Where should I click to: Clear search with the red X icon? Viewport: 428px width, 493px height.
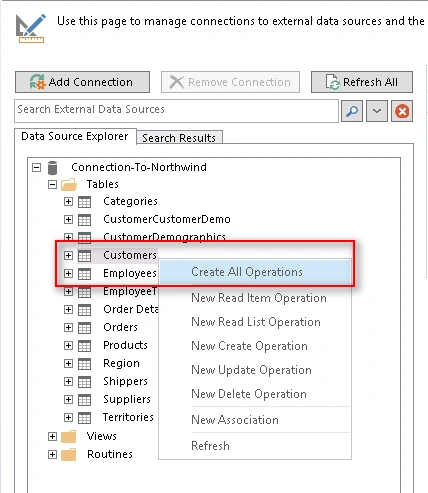click(402, 111)
